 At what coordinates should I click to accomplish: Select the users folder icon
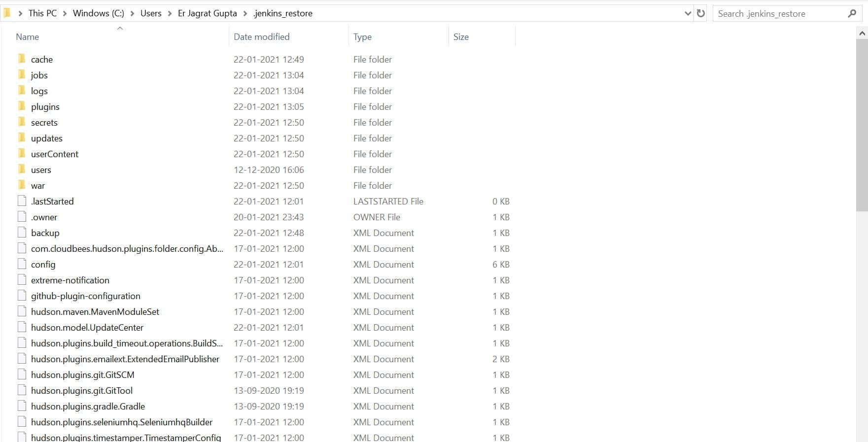tap(22, 170)
